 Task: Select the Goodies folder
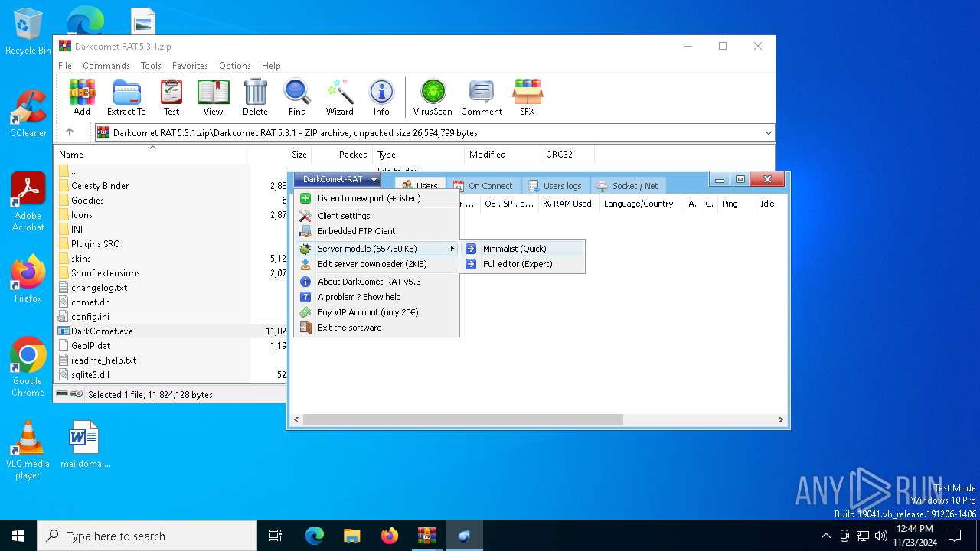[x=87, y=201]
